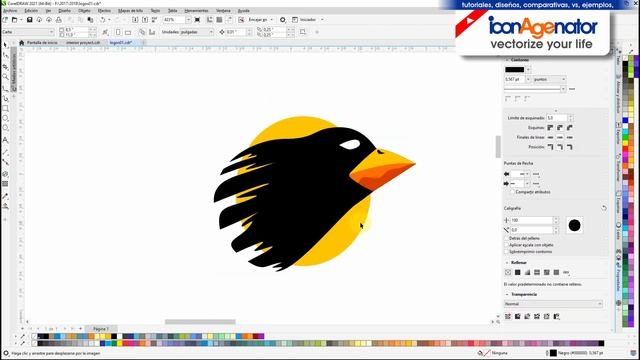
Task: Toggle Detrás del relleno checkbox
Action: [507, 238]
